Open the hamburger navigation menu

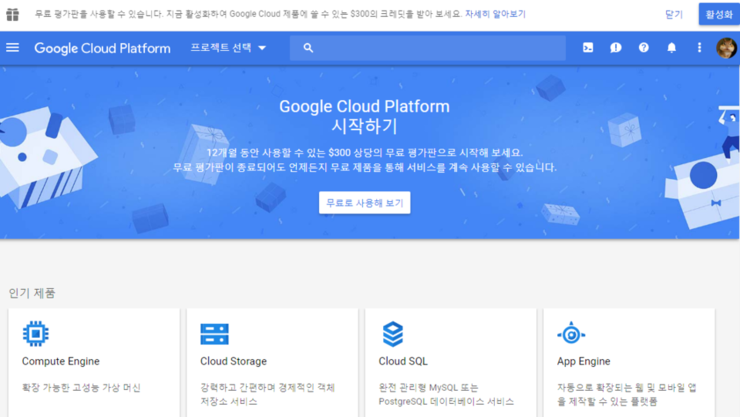point(13,48)
